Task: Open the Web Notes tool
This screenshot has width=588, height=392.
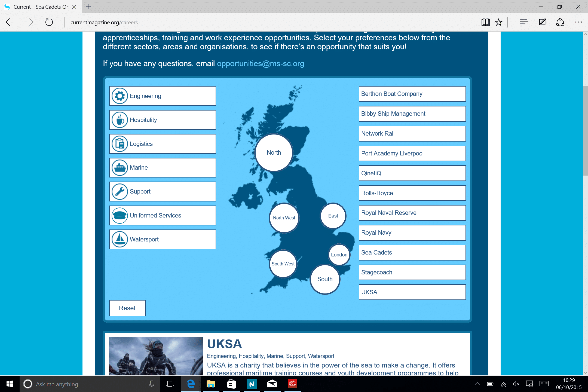Action: pyautogui.click(x=542, y=22)
